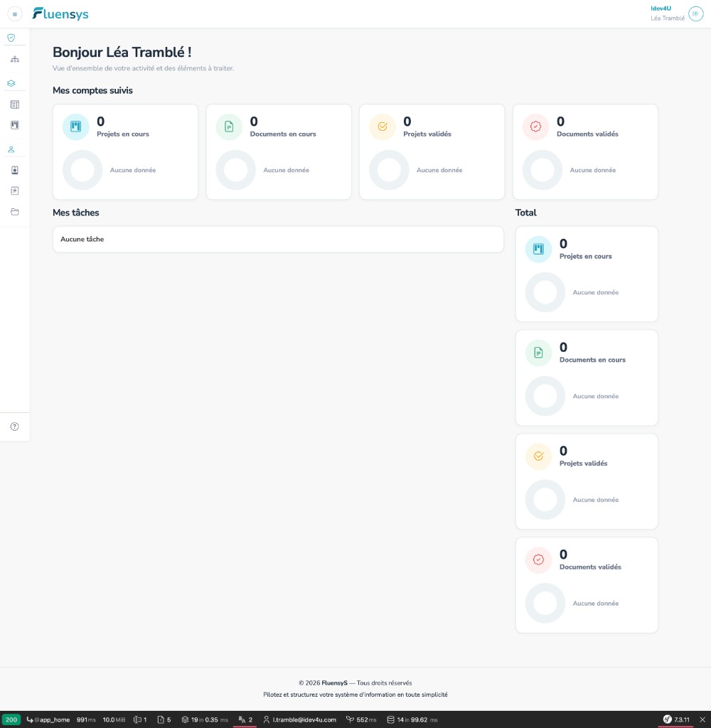Viewport: 711px width, 728px height.
Task: Expand the shield section in sidebar
Action: (11, 38)
